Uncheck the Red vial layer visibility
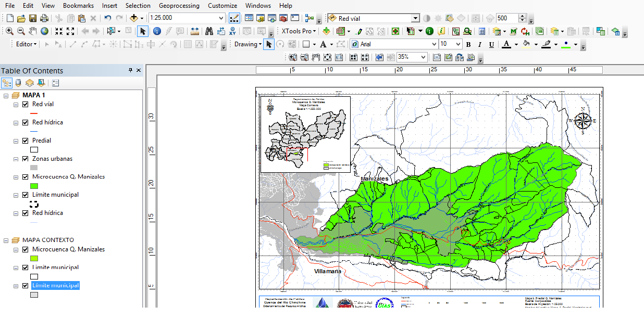This screenshot has height=318, width=644. pyautogui.click(x=25, y=104)
